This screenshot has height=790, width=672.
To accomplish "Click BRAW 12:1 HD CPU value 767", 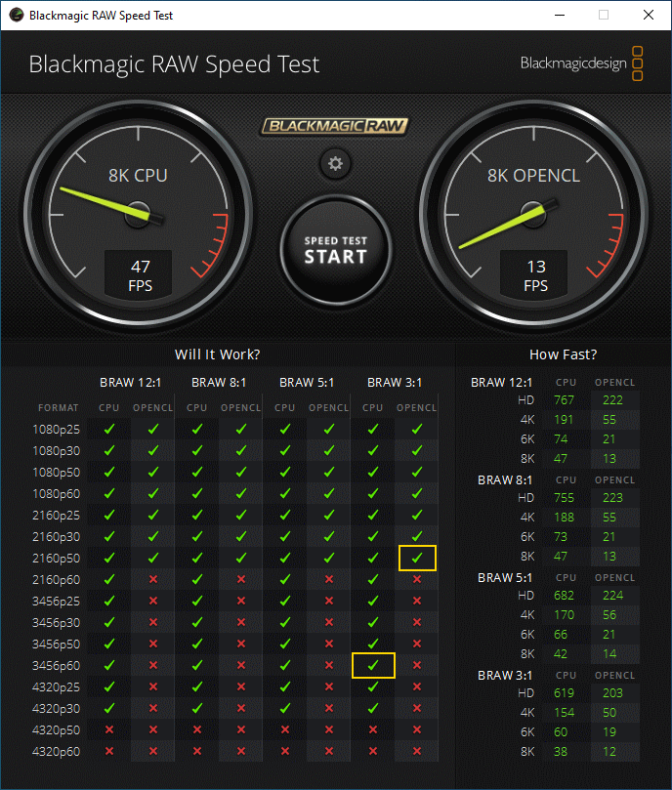I will click(x=564, y=400).
